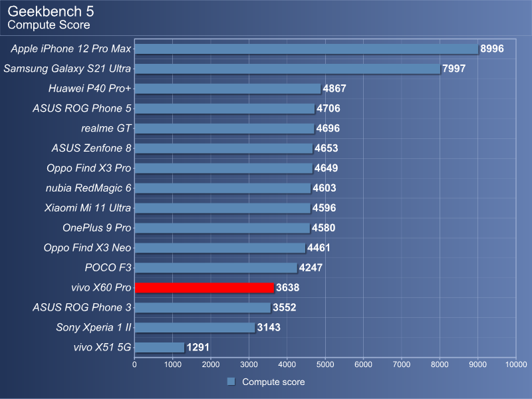The image size is (532, 399).
Task: Click the OnePlus 9 Pro bar
Action: point(222,228)
